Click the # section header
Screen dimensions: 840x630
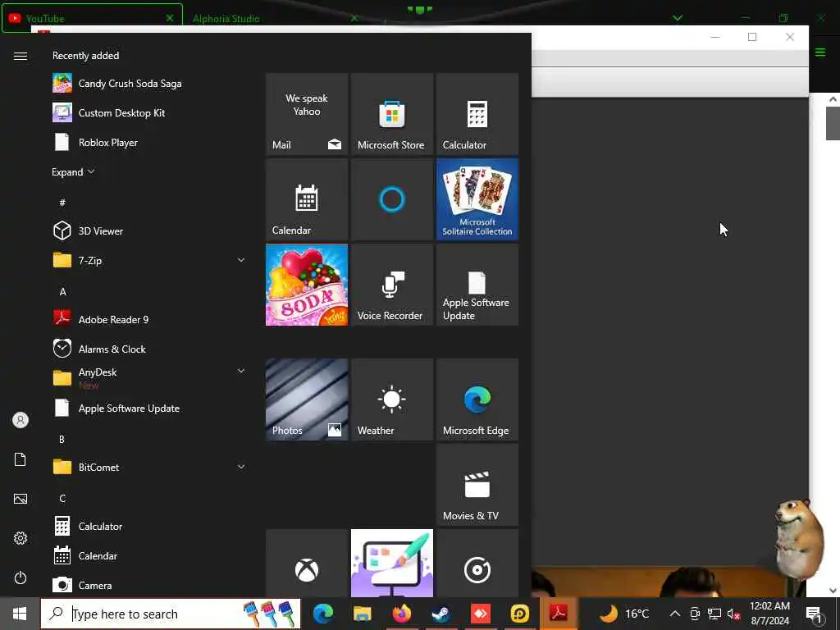point(62,203)
